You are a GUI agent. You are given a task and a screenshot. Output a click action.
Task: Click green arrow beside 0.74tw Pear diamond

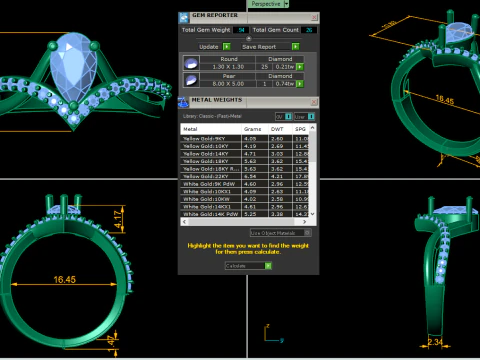300,84
